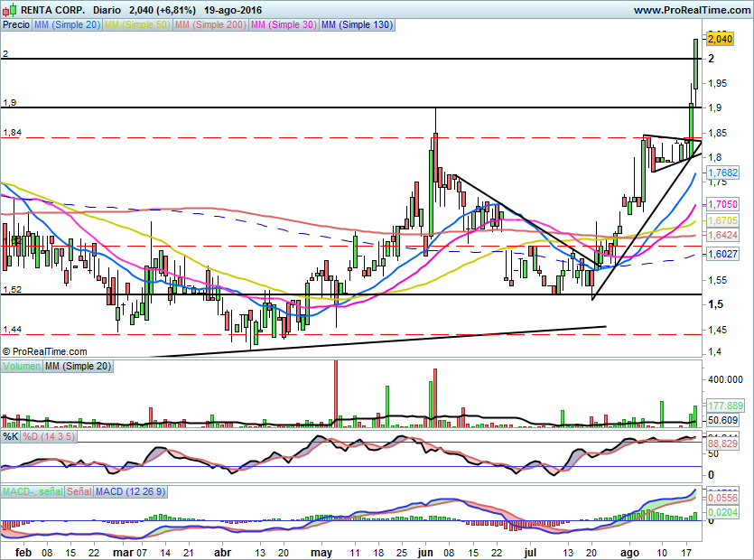
Task: Click the 1,95 price axis label
Action: [718, 83]
